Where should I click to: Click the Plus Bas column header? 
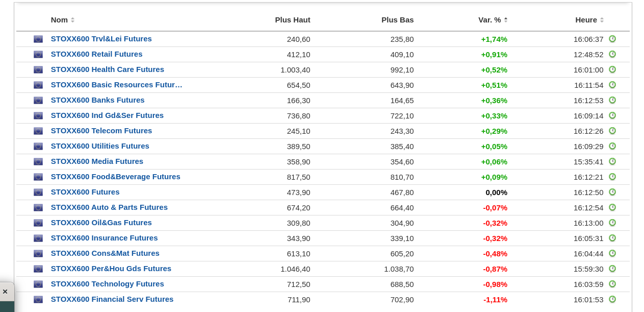pos(398,20)
